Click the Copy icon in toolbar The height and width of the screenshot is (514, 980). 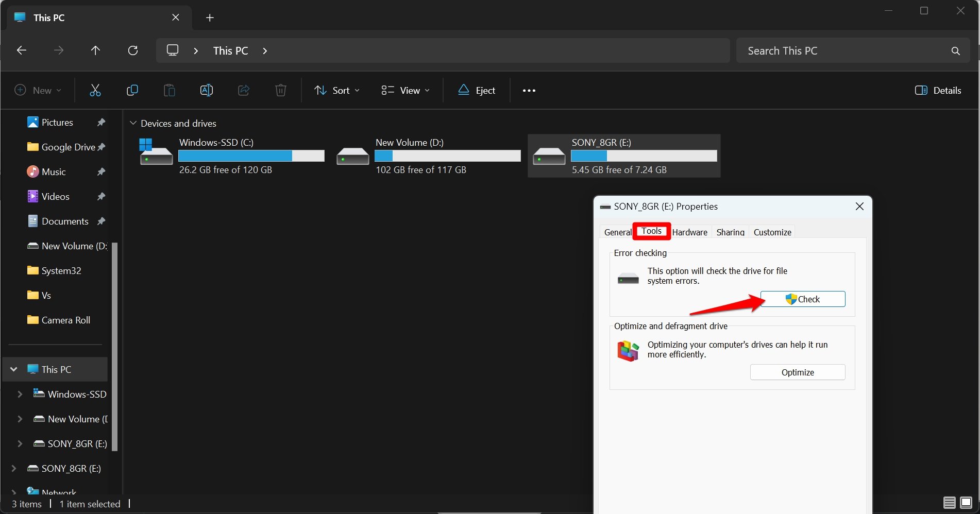[x=132, y=90]
